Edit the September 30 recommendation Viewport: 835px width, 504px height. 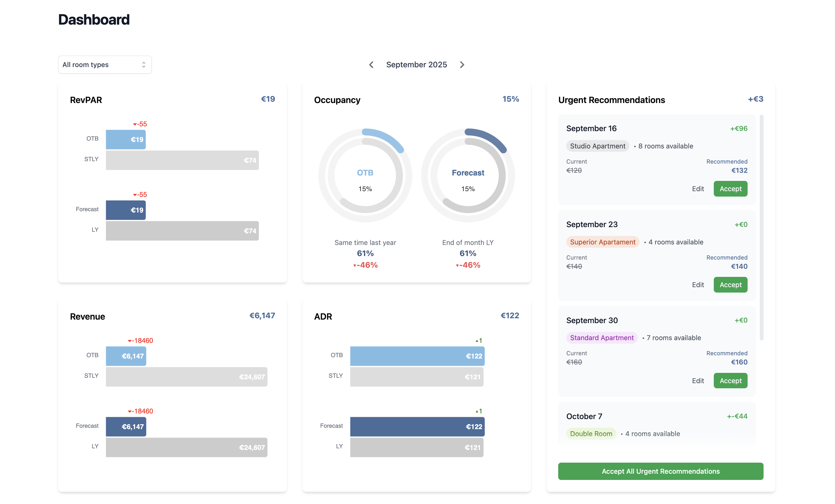[x=698, y=380]
